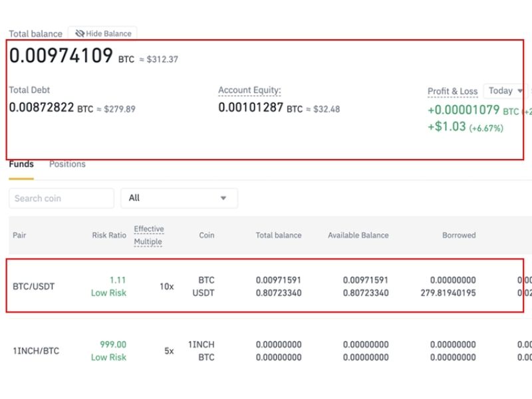Click the Search coin input field

(61, 198)
